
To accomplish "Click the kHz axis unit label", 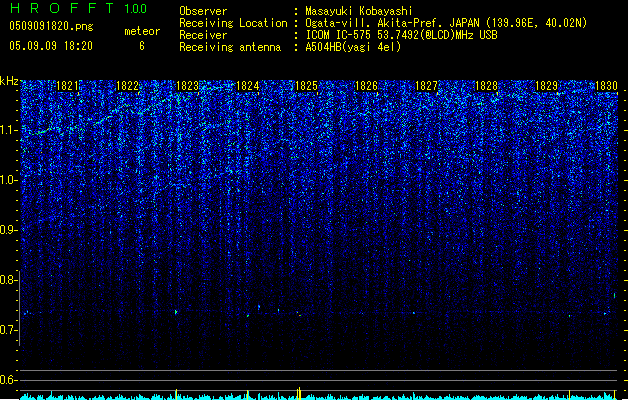I will pos(9,81).
